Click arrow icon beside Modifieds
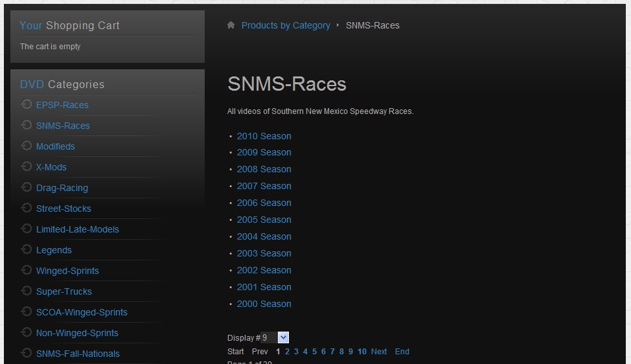The image size is (631, 364). (26, 146)
